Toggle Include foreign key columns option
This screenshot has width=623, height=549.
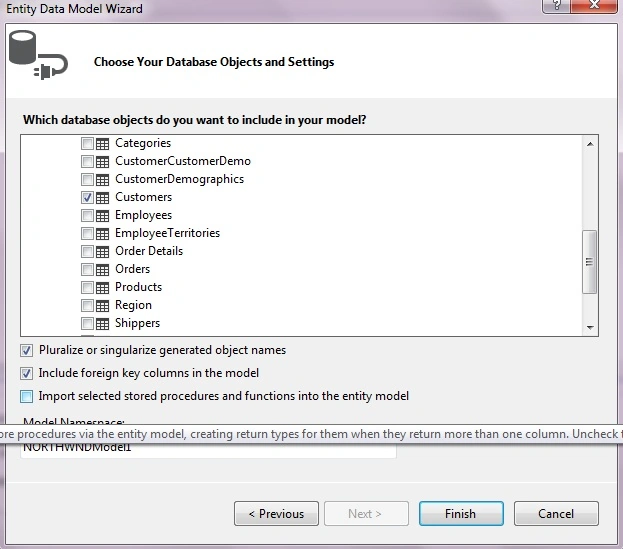(x=27, y=373)
